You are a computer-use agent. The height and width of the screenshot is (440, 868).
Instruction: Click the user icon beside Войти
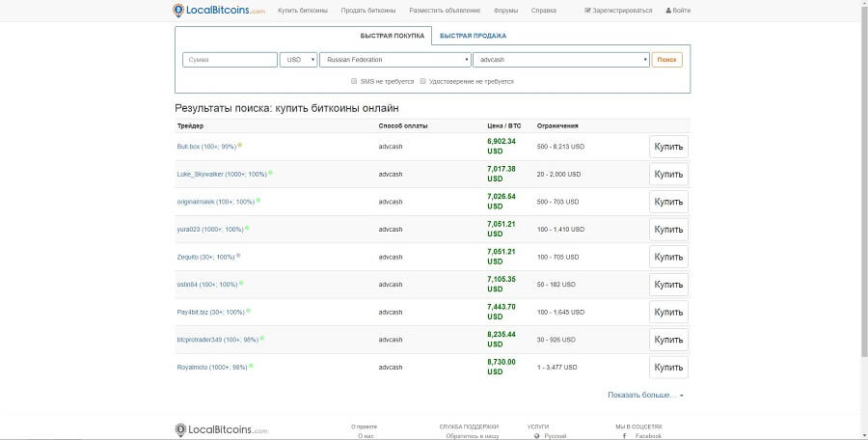[x=668, y=11]
